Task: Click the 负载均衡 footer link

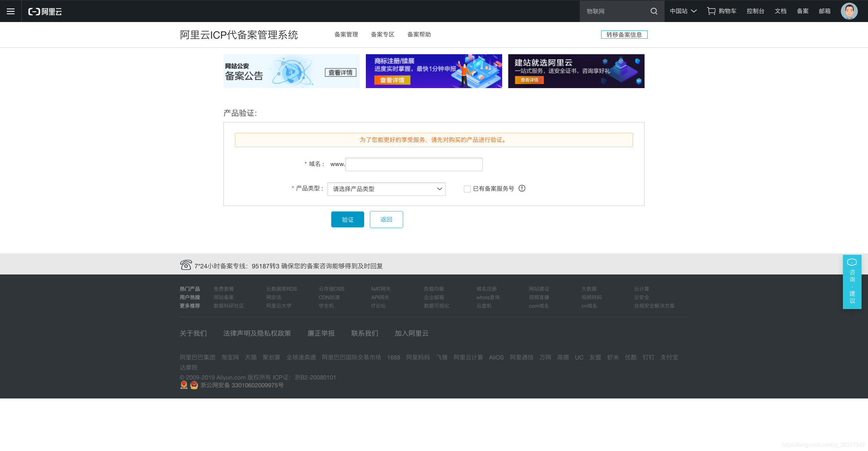Action: coord(434,289)
